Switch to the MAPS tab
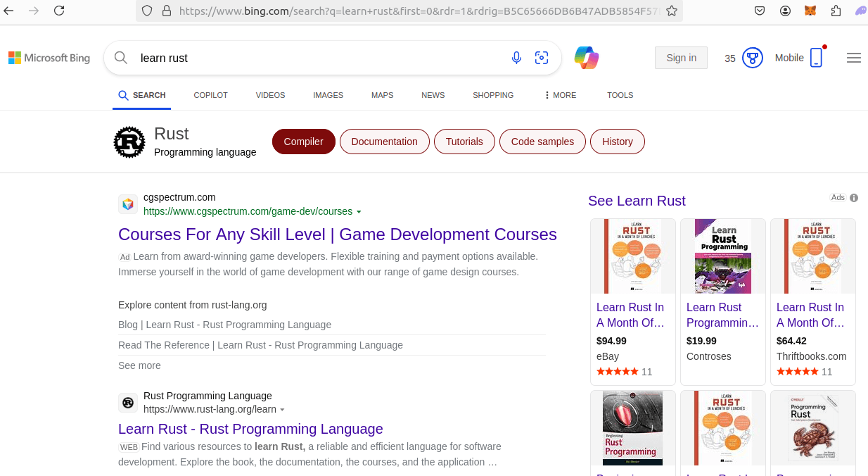 (x=383, y=95)
